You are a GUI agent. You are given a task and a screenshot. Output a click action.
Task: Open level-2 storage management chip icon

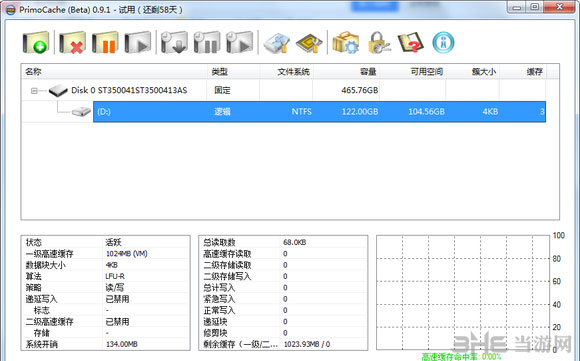(x=309, y=43)
